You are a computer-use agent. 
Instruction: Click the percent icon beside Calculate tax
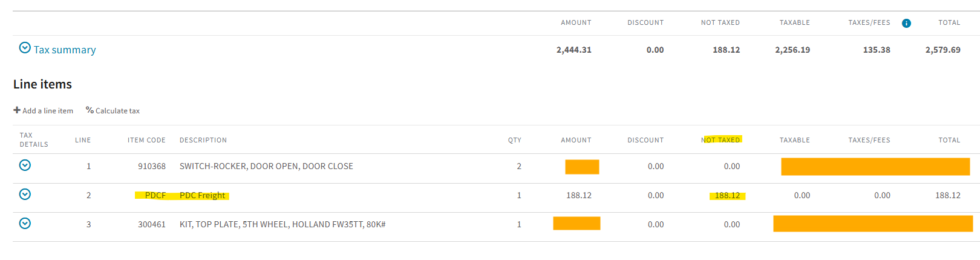click(x=90, y=110)
